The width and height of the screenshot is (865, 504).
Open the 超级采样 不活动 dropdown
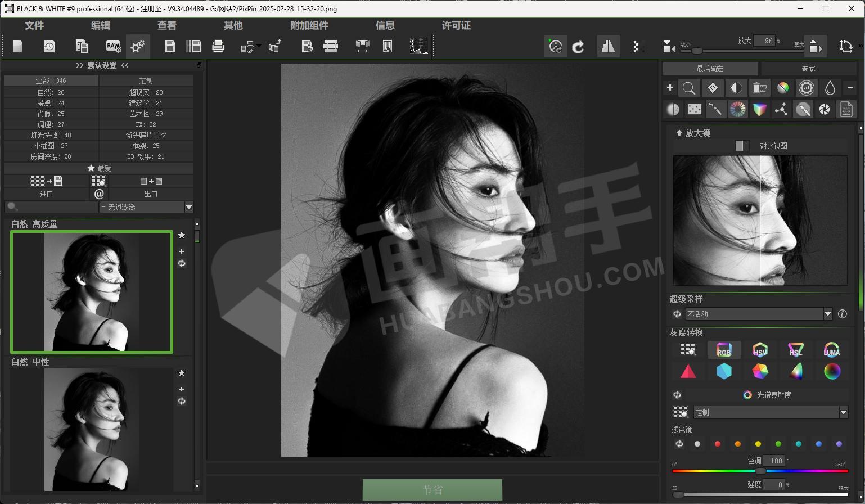click(x=759, y=314)
